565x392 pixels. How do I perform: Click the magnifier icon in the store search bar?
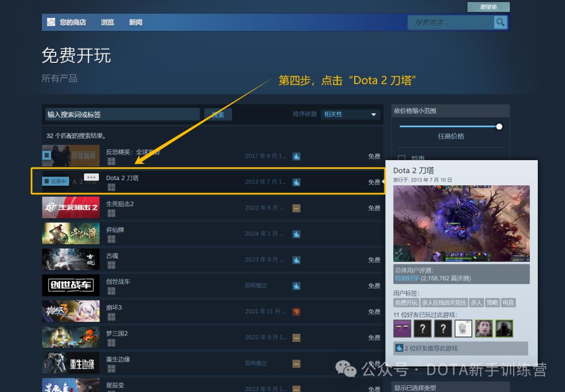[500, 22]
